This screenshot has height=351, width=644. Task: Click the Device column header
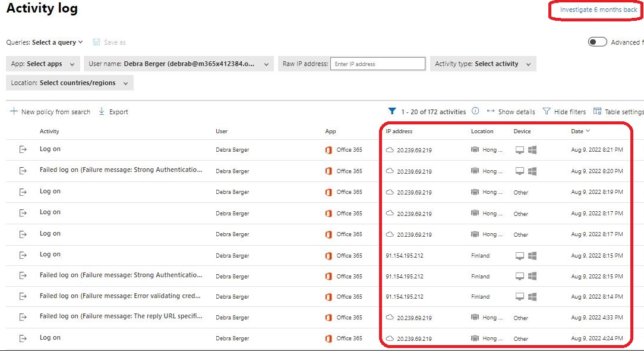pos(522,131)
